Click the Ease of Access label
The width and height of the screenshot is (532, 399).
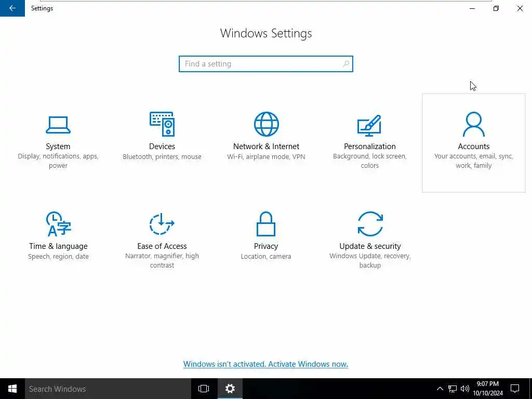coord(162,246)
